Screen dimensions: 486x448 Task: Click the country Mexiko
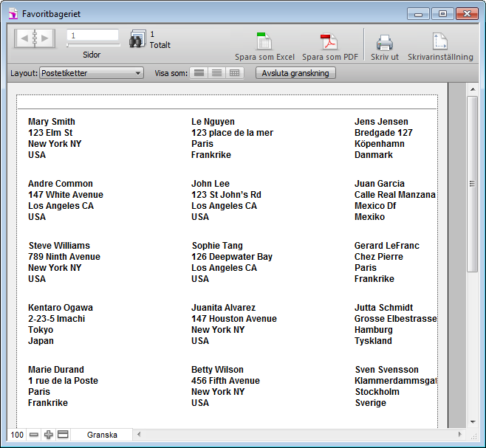pyautogui.click(x=369, y=217)
